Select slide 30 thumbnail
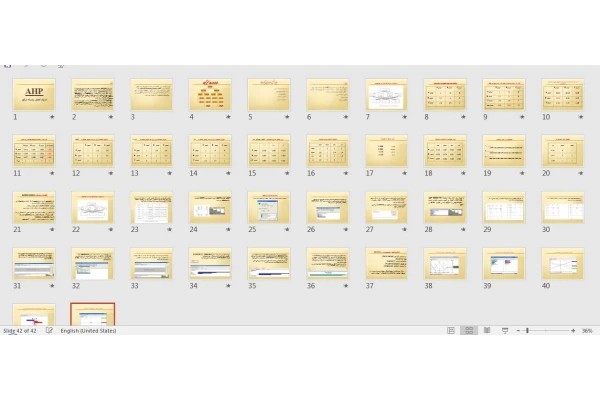 (562, 207)
